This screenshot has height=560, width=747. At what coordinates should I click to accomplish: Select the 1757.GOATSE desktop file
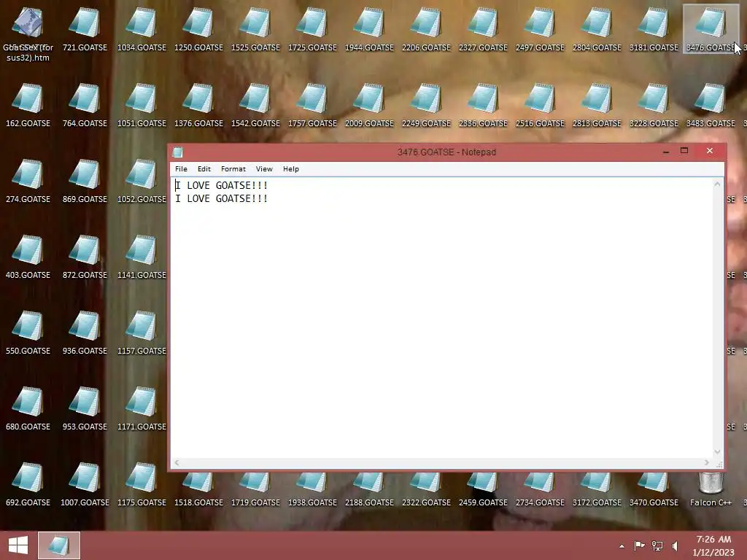[312, 105]
